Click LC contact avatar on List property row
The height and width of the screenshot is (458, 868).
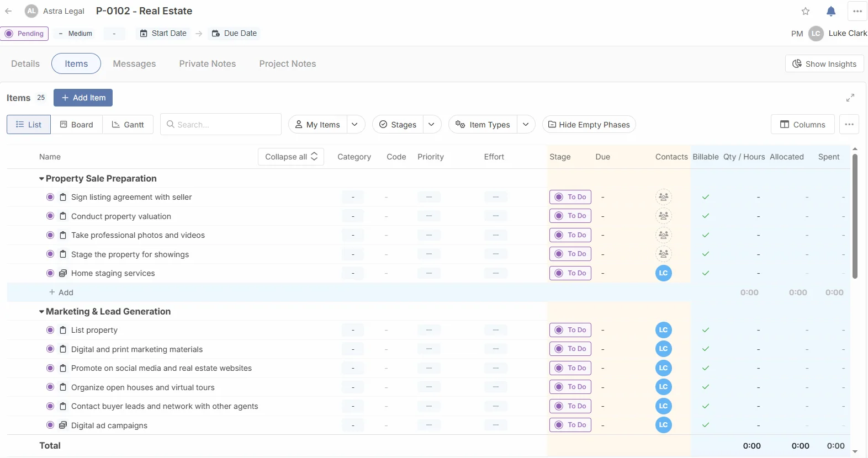[664, 330]
